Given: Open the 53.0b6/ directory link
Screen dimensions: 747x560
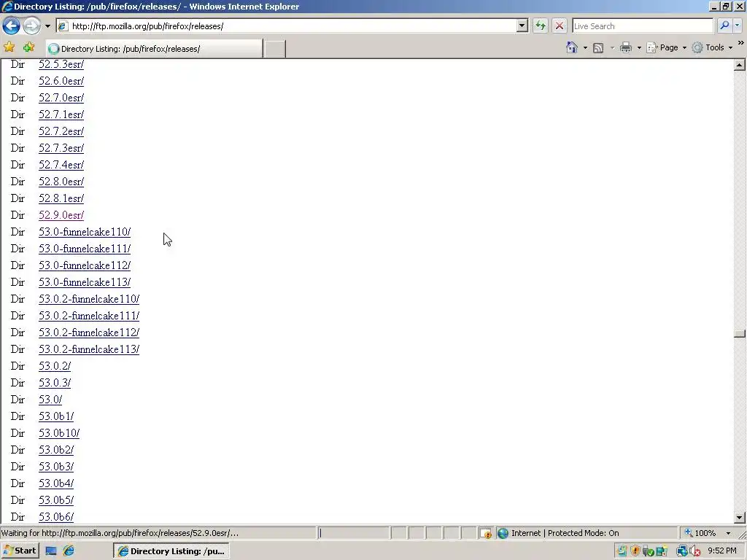Looking at the screenshot, I should (x=56, y=517).
